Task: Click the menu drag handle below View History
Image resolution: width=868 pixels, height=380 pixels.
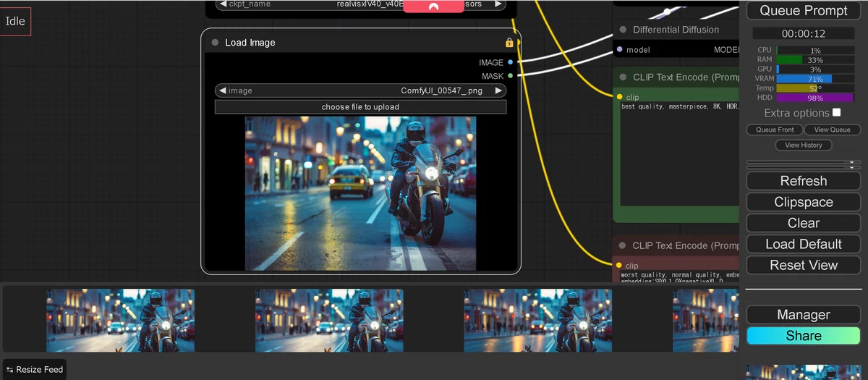Action: coord(804,164)
